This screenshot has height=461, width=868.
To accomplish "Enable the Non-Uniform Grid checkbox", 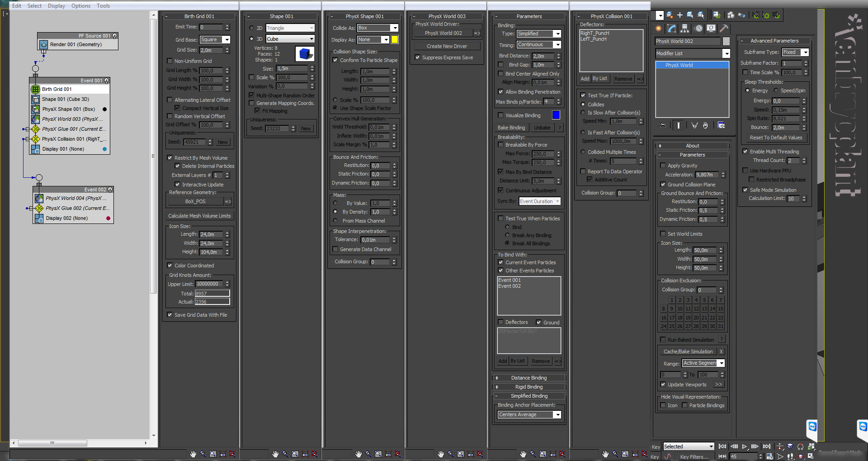I will click(x=170, y=61).
